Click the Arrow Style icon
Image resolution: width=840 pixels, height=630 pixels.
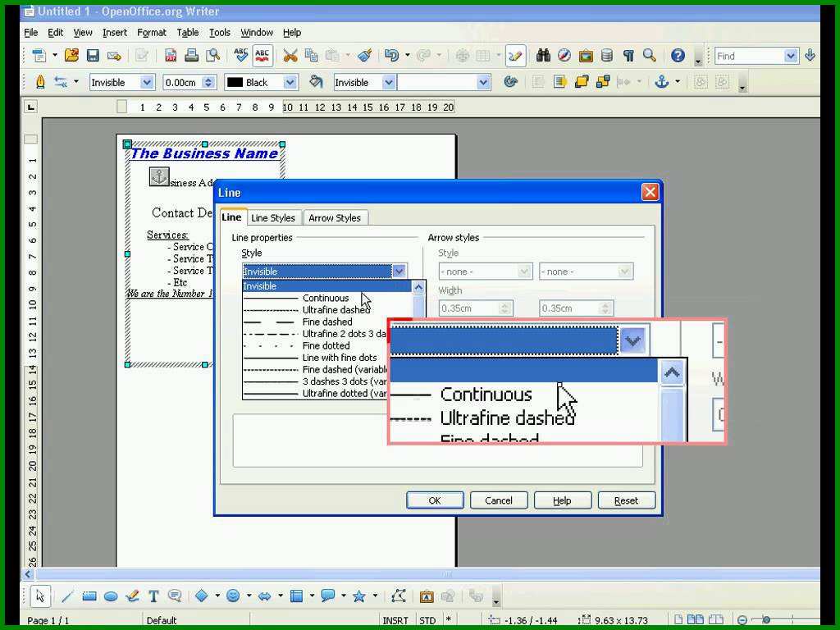pos(61,82)
